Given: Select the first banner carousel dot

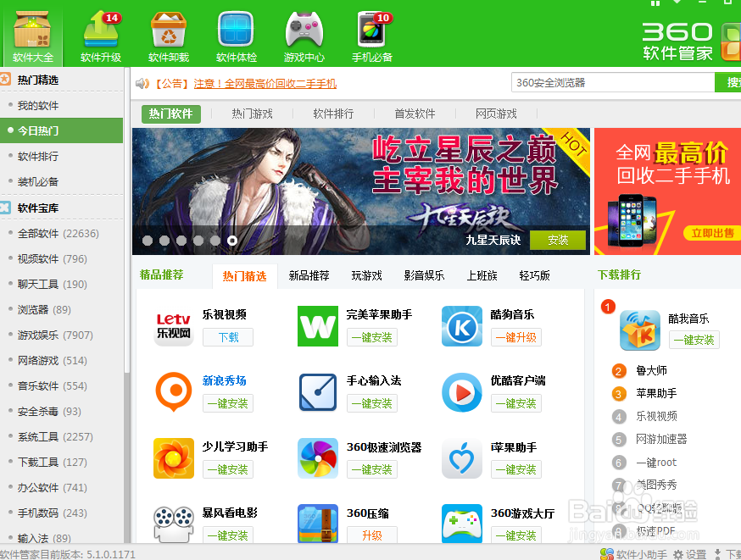Looking at the screenshot, I should 148,241.
